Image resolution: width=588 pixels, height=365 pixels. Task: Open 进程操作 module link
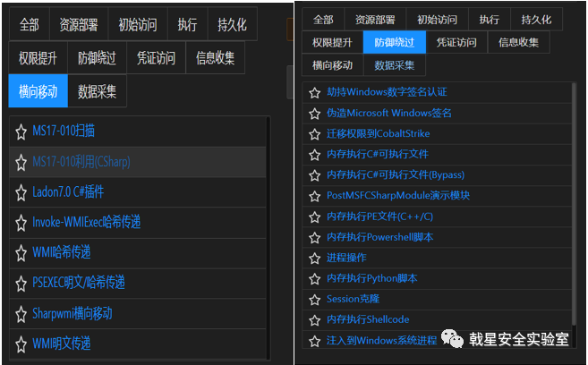346,258
